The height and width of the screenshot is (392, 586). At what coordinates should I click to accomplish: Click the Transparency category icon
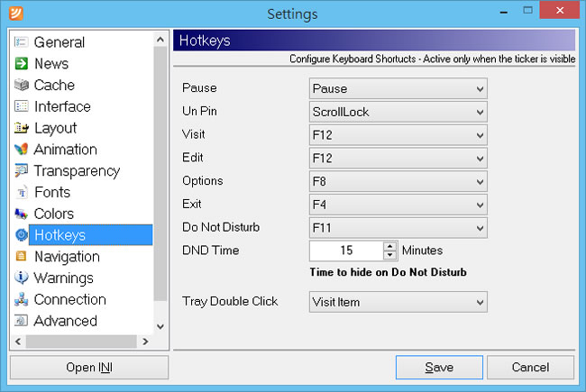(x=22, y=170)
